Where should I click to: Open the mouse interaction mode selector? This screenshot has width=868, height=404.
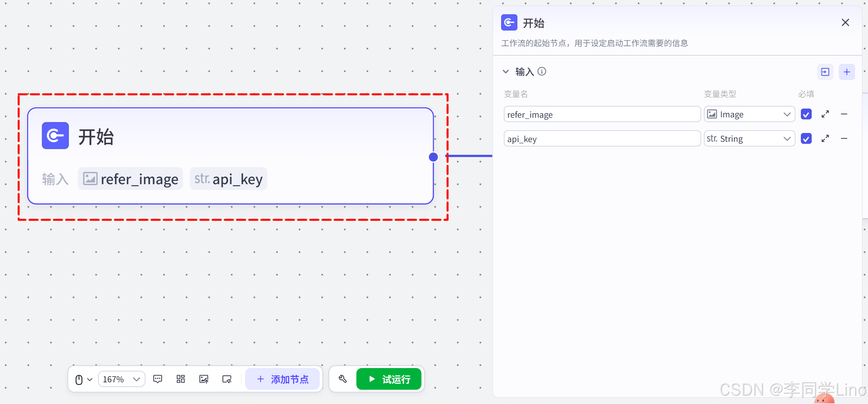[83, 379]
